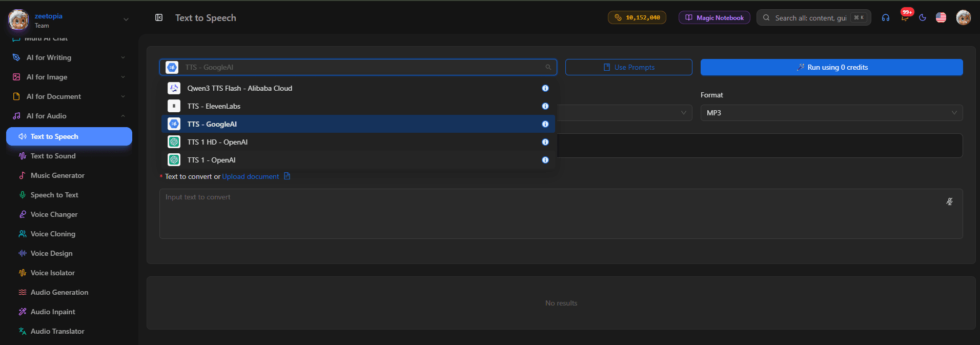Image resolution: width=980 pixels, height=345 pixels.
Task: Open Audio Inpaint
Action: (69, 312)
